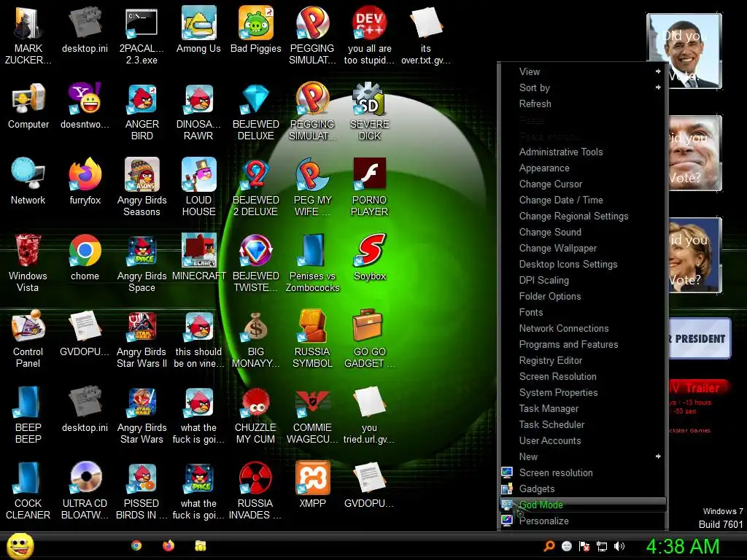Open the MINECRAFT desktop icon

pyautogui.click(x=198, y=257)
